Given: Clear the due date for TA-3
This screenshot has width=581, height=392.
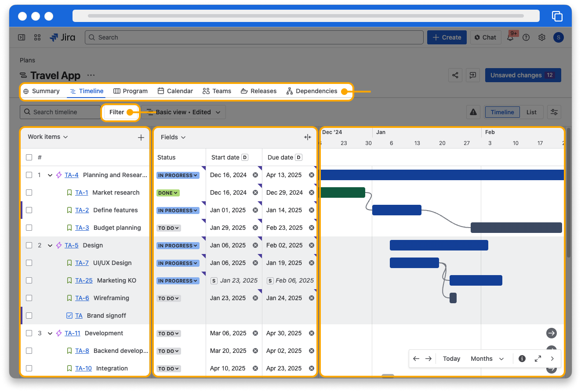Looking at the screenshot, I should coord(312,228).
